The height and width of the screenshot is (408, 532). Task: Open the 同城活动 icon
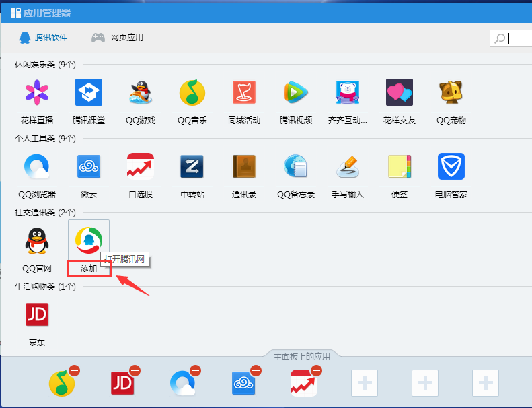tap(244, 92)
